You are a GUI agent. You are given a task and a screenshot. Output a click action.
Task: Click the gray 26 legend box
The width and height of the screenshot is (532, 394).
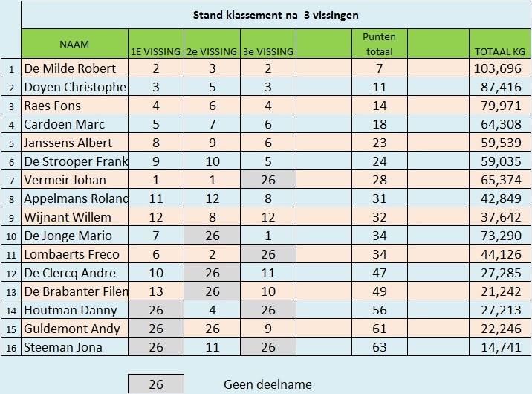pos(156,384)
